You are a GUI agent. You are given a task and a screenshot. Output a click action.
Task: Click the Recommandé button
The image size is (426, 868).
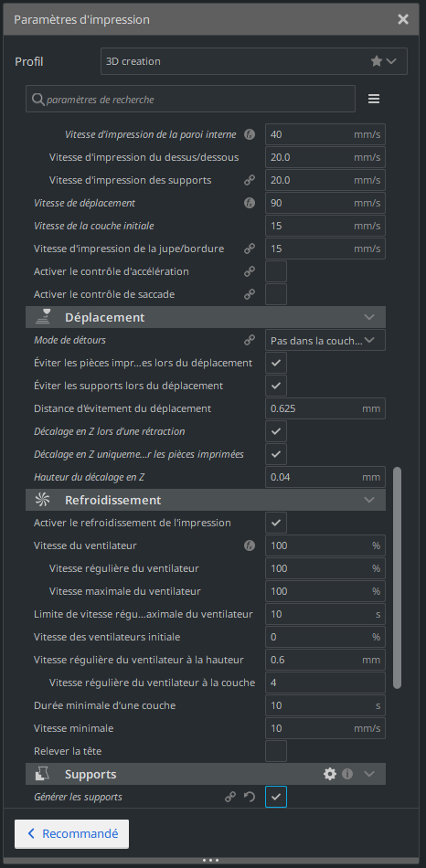click(x=71, y=833)
